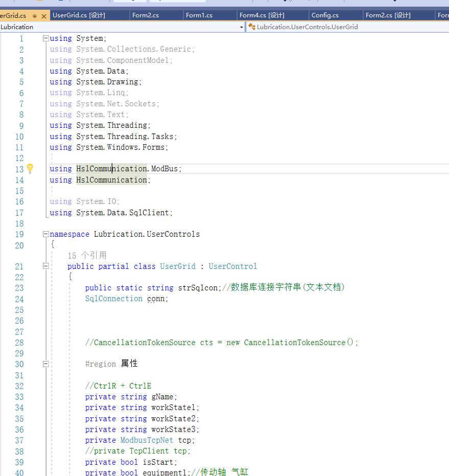Switch to the Config.cs tab

point(325,15)
